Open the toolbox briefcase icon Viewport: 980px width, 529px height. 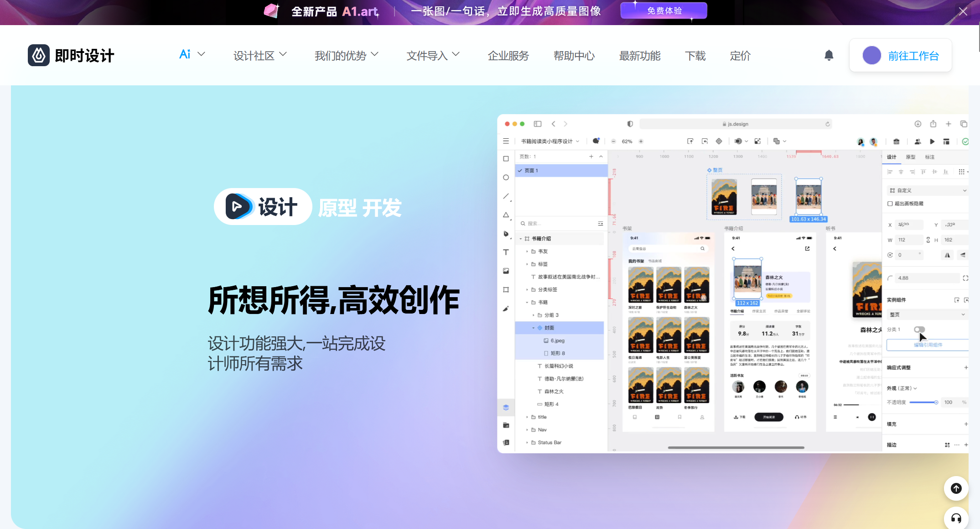(896, 141)
